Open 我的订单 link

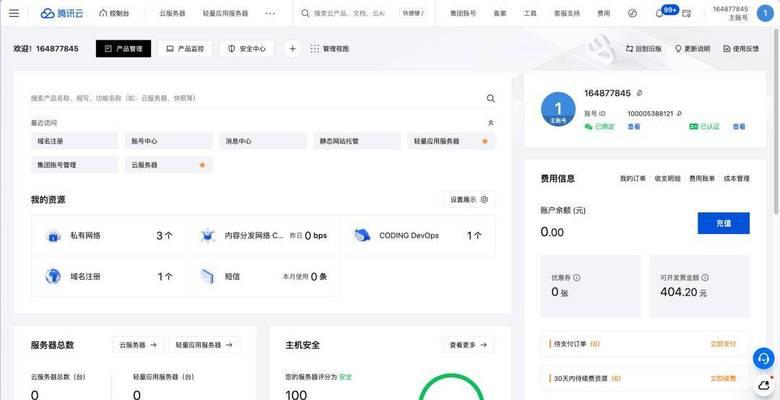tap(632, 179)
